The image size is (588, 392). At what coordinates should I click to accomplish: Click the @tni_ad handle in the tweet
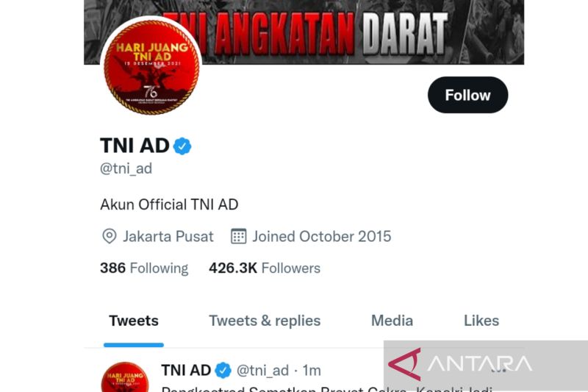click(x=262, y=370)
